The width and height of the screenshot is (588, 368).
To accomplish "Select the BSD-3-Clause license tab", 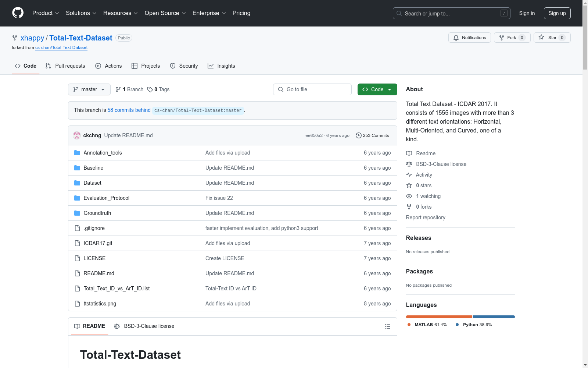I will (x=144, y=326).
